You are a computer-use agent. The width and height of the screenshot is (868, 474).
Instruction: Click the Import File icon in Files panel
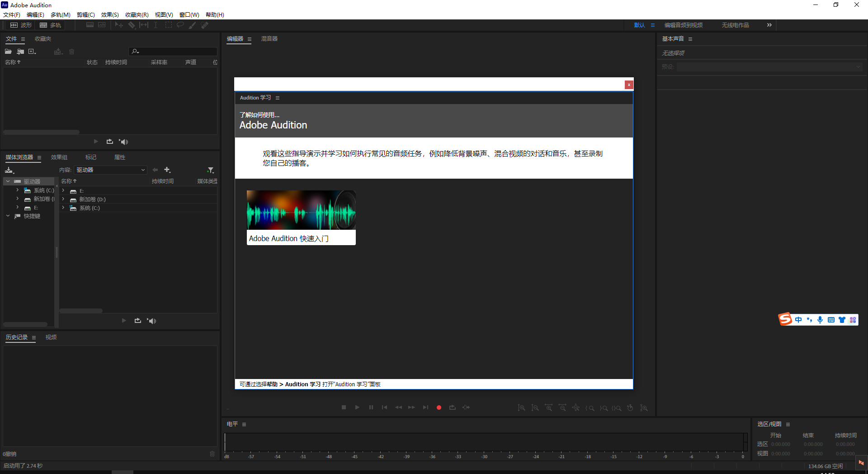(x=20, y=52)
